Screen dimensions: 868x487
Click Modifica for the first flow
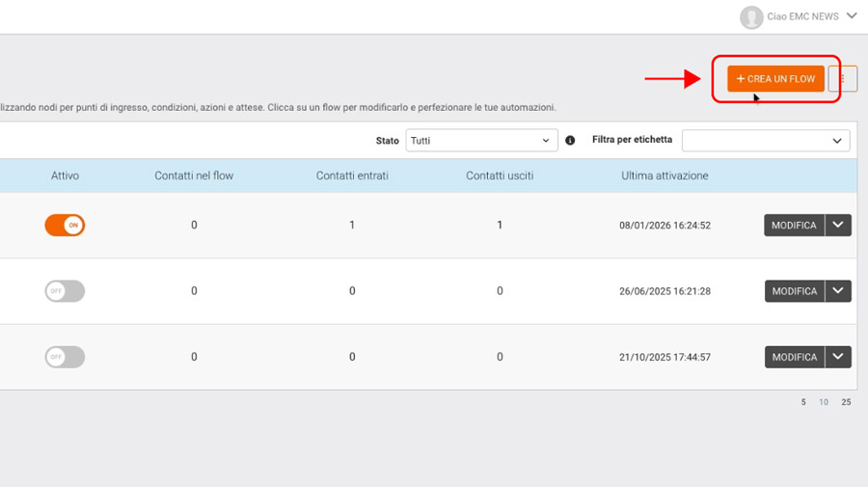coord(794,225)
